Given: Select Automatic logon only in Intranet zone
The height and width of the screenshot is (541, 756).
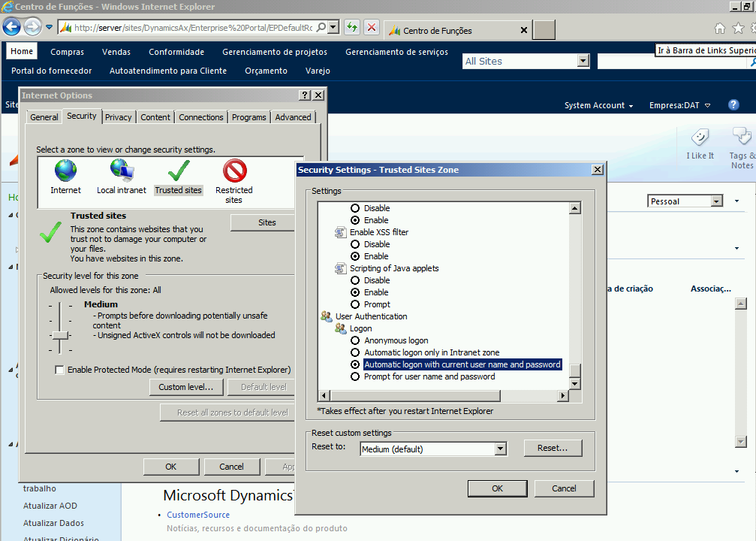Looking at the screenshot, I should [355, 353].
